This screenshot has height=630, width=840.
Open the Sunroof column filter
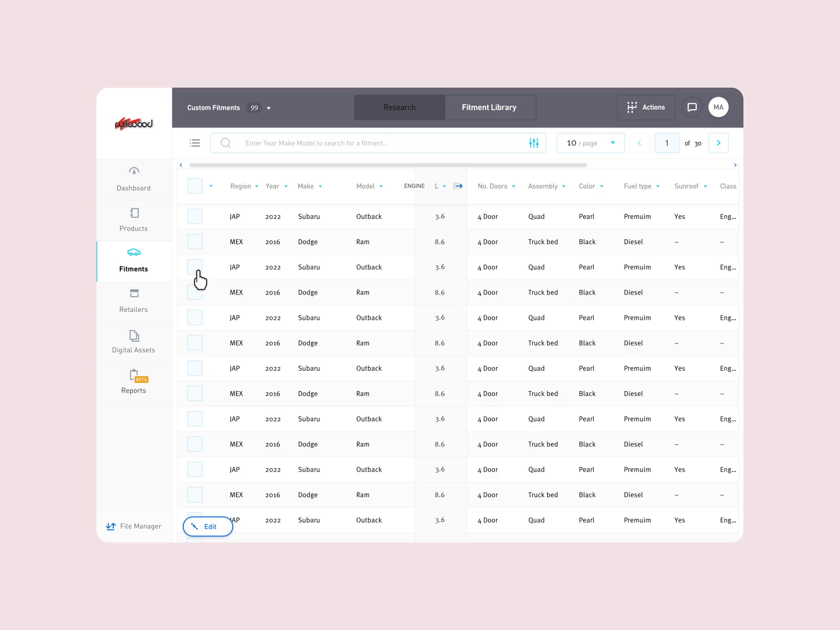[705, 186]
